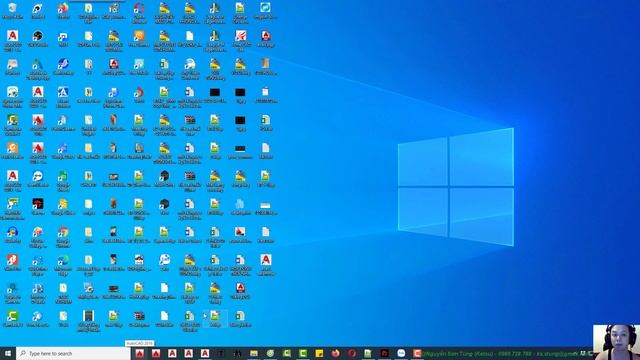
Task: Click the 'Type here to search' box
Action: tap(73, 353)
